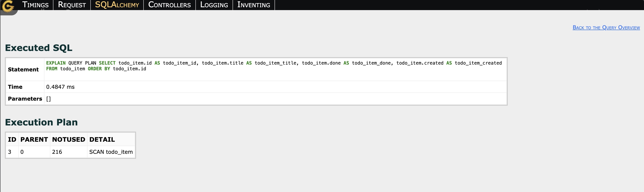This screenshot has width=644, height=192.
Task: Click the ID column header
Action: 12,139
